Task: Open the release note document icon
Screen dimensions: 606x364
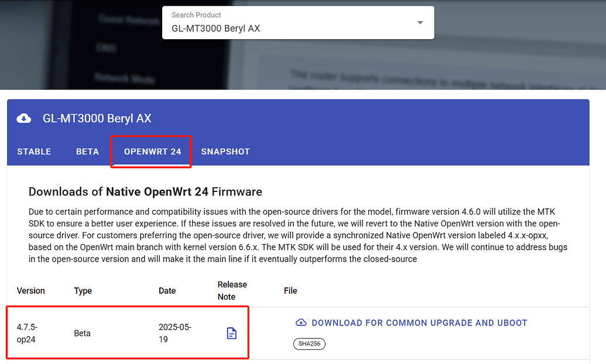Action: [231, 332]
